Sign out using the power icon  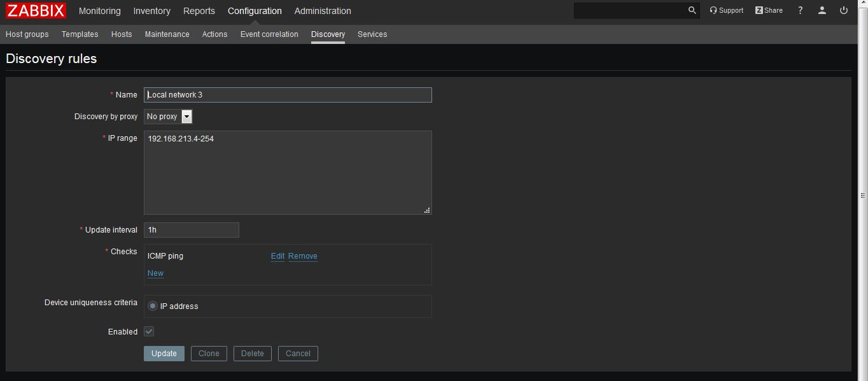[843, 10]
